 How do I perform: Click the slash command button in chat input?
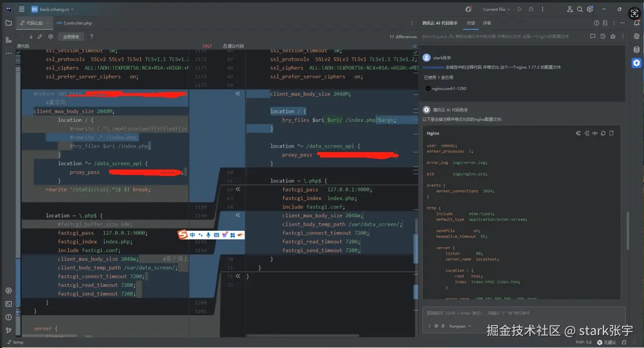pos(429,326)
